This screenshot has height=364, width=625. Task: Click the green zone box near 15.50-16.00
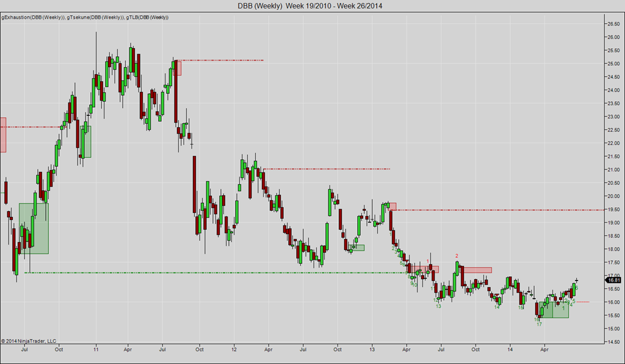554,310
